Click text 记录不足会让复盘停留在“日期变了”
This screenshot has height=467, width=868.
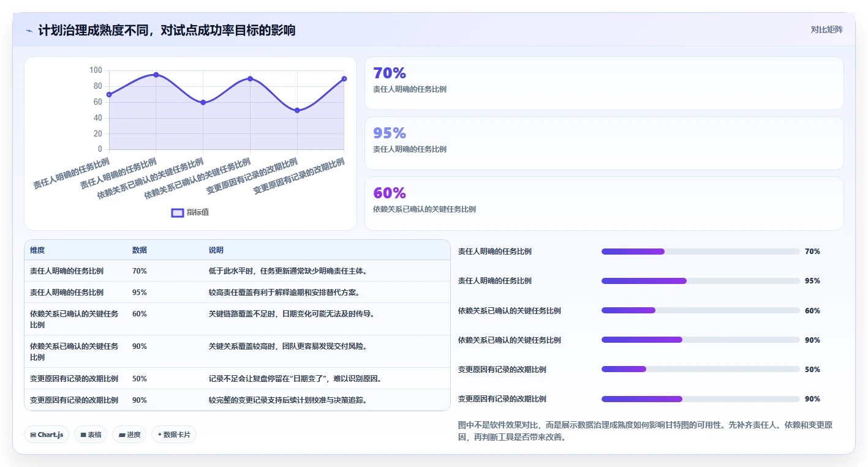[x=269, y=378]
